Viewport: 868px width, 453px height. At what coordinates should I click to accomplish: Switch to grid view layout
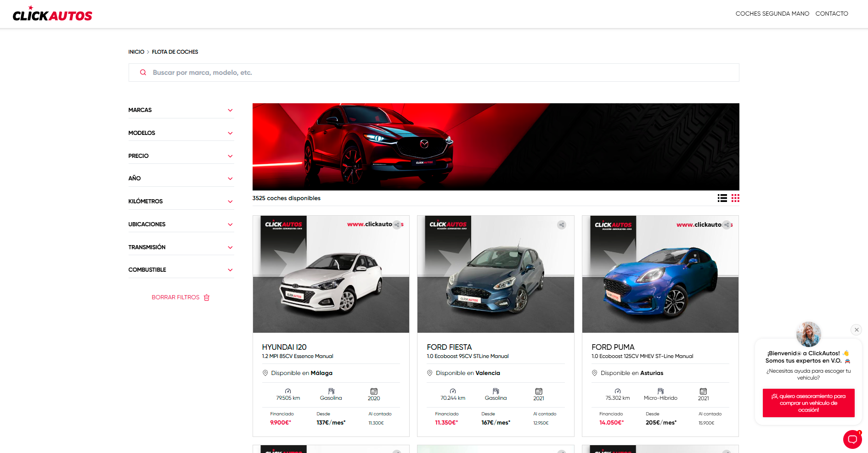tap(735, 198)
